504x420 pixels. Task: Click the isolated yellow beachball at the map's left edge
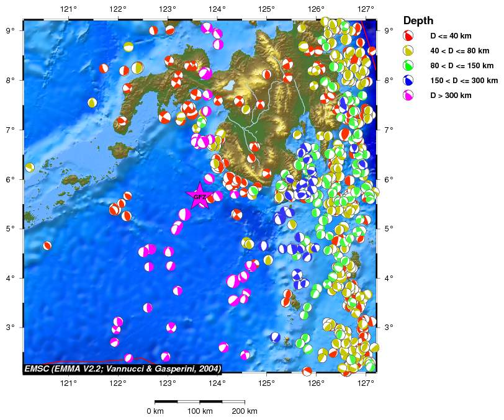coord(29,167)
